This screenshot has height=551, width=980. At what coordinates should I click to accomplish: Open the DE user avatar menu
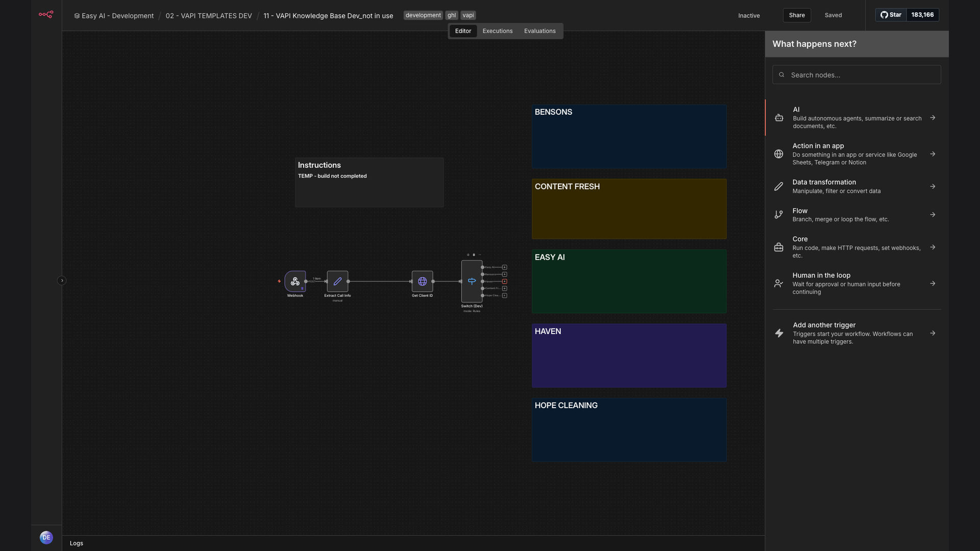point(46,537)
